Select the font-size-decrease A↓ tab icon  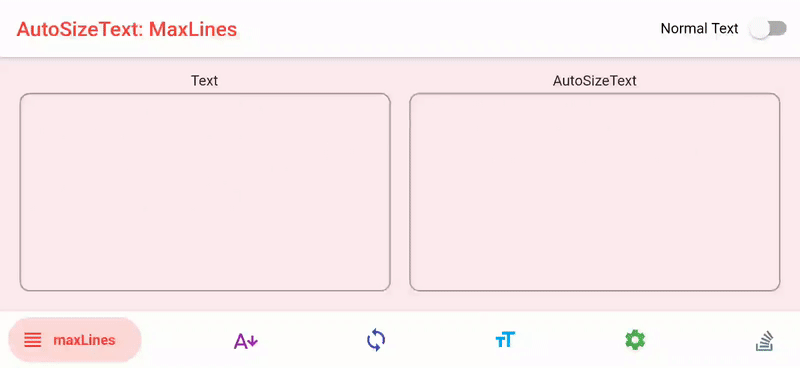(x=246, y=340)
